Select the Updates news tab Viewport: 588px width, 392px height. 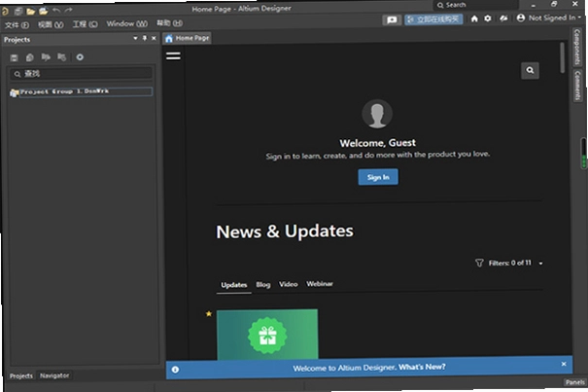pos(234,285)
